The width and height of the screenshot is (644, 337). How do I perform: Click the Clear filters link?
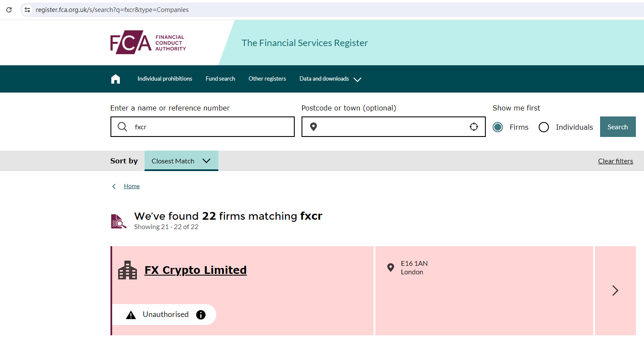coord(615,161)
